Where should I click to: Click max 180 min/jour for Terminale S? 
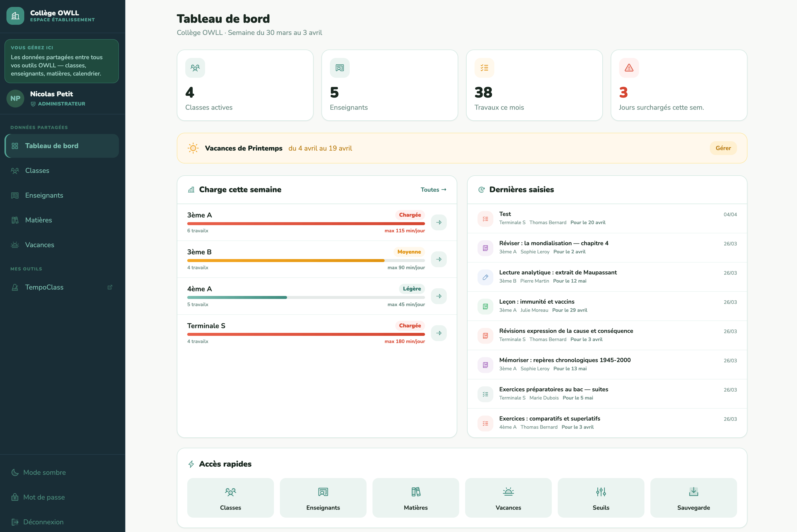[404, 342]
